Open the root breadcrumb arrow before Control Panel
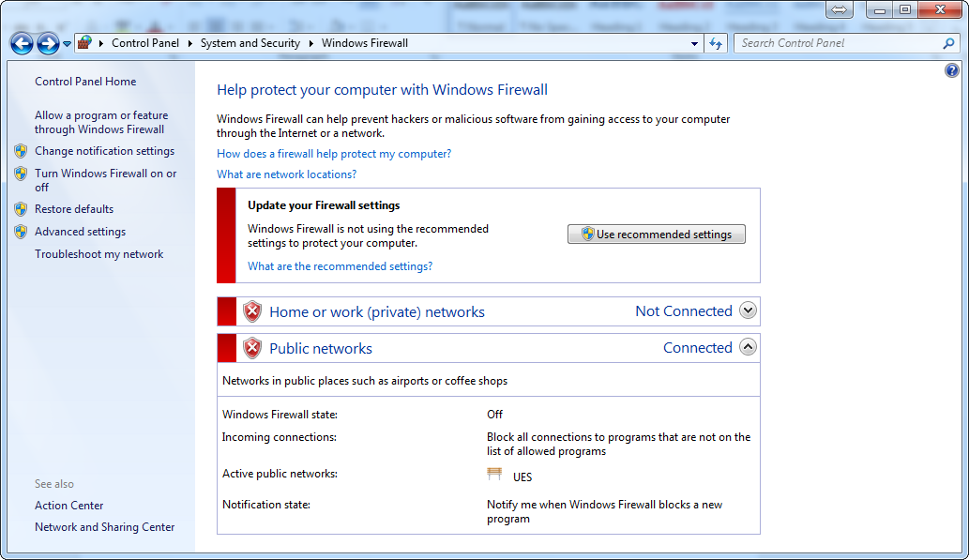This screenshot has height=560, width=969. [x=100, y=43]
